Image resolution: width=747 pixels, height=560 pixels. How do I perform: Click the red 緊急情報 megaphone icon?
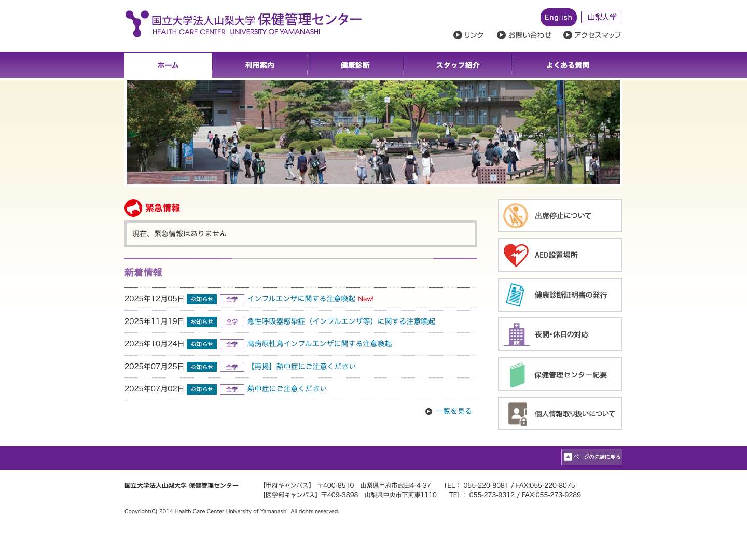tap(133, 207)
